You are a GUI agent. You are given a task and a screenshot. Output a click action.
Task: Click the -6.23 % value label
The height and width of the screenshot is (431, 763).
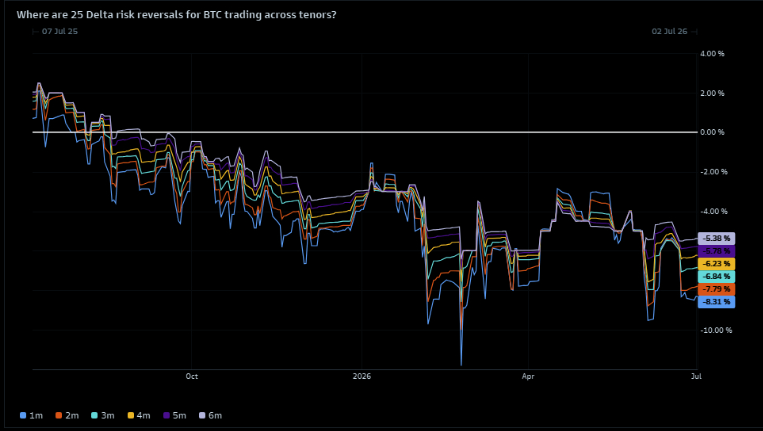(716, 264)
